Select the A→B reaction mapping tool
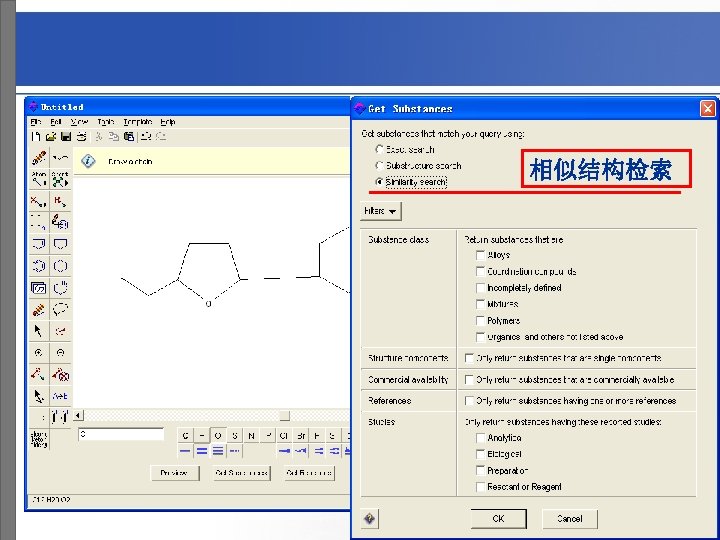This screenshot has width=720, height=540. click(x=61, y=396)
